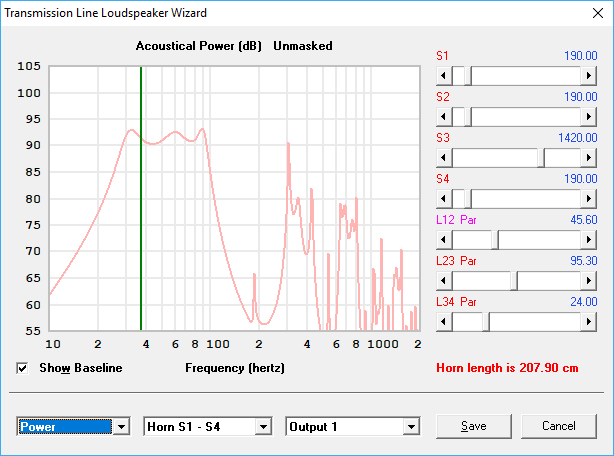The image size is (614, 456).
Task: Click the L12 Par label
Action: pos(456,220)
